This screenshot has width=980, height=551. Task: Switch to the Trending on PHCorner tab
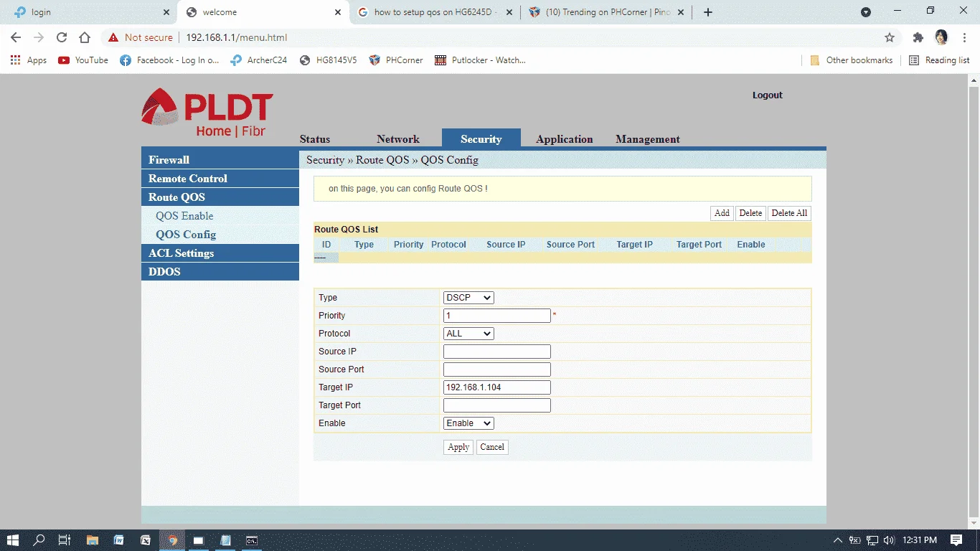click(x=608, y=12)
